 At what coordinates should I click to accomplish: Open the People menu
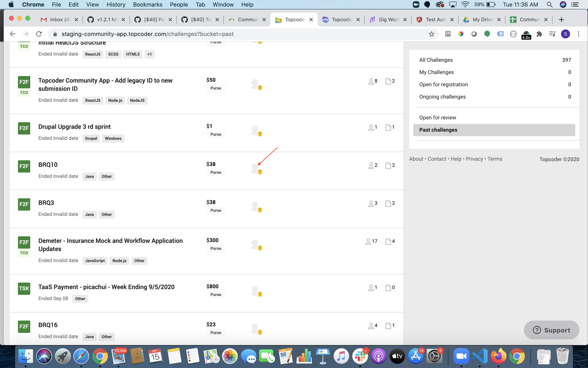click(x=179, y=4)
